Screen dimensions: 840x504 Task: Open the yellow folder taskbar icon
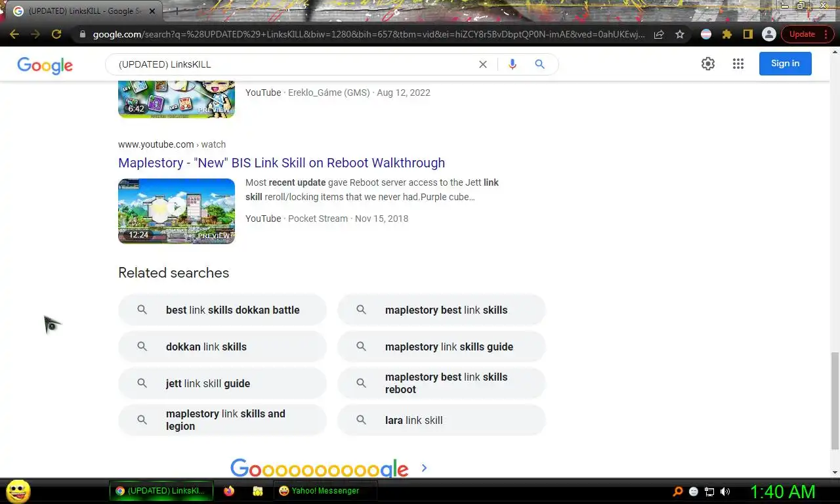[258, 491]
